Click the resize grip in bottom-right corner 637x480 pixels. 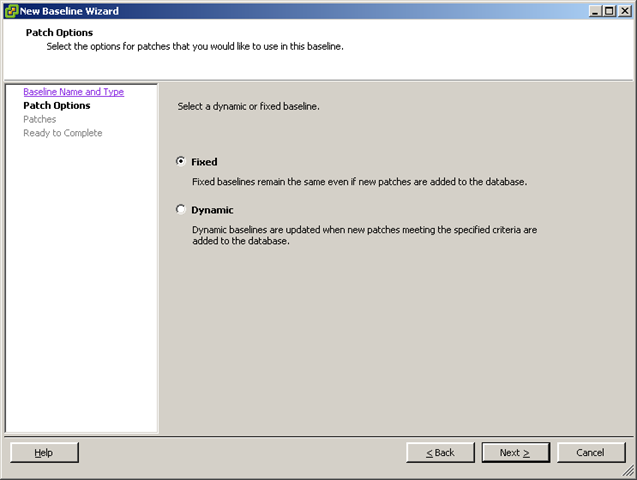(x=630, y=473)
